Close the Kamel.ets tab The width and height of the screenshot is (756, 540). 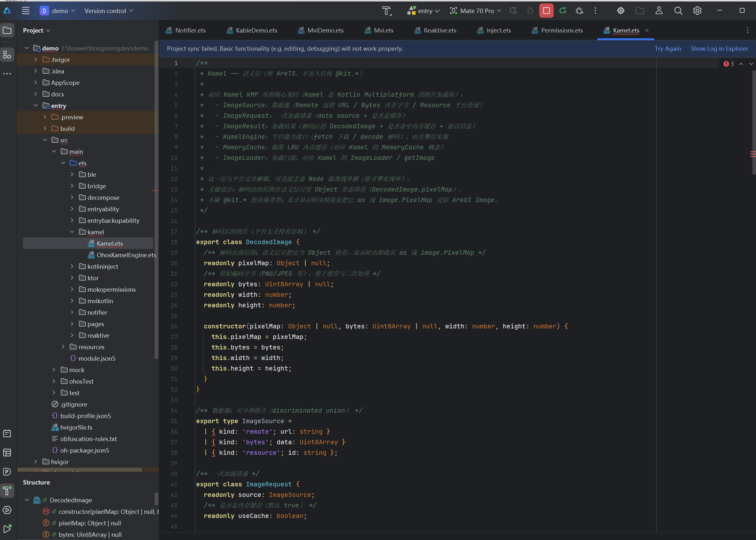tap(646, 31)
